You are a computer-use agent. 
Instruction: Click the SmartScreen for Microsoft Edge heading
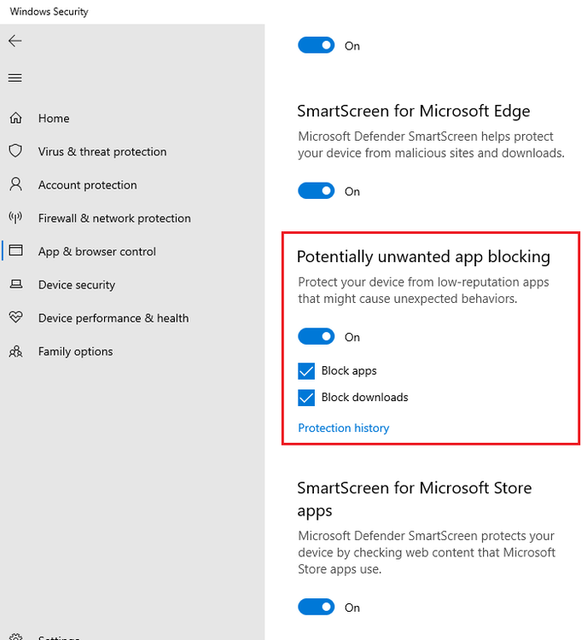414,111
